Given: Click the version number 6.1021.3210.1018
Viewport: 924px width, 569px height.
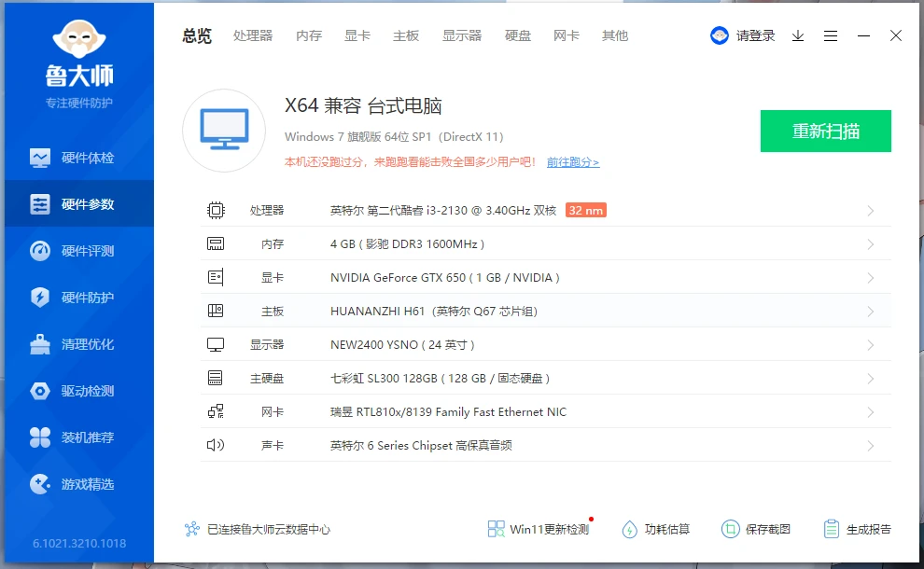Looking at the screenshot, I should pos(79,543).
